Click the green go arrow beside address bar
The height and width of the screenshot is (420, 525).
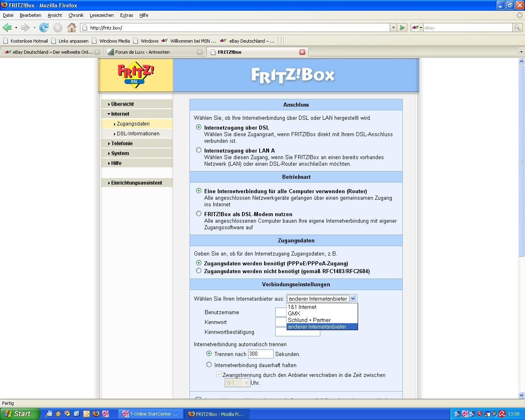click(402, 27)
